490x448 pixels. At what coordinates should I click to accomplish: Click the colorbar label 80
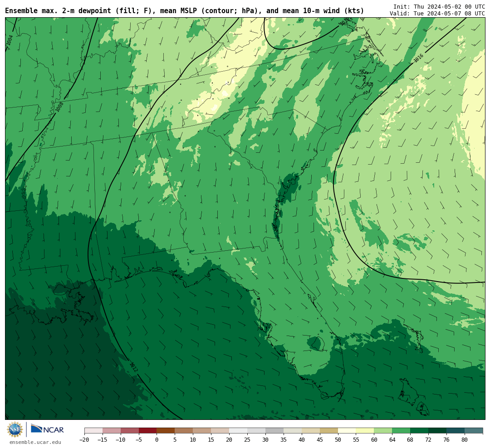click(x=465, y=440)
